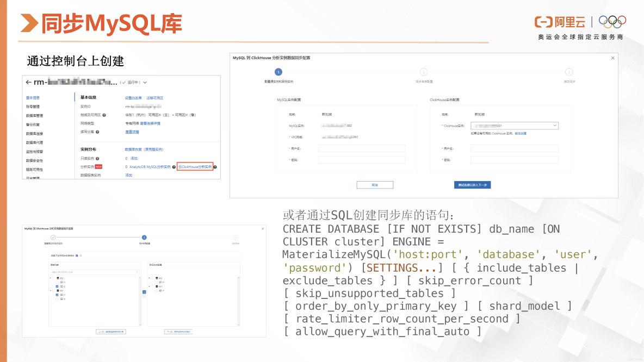
Task: Click the previous-step button in lower dialog
Action: [111, 332]
